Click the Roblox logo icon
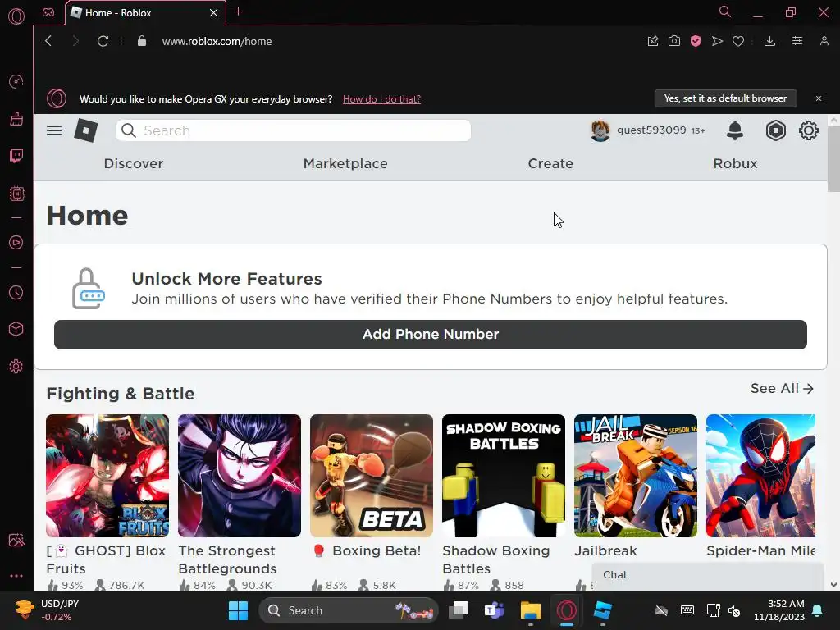This screenshot has height=630, width=840. pos(85,130)
